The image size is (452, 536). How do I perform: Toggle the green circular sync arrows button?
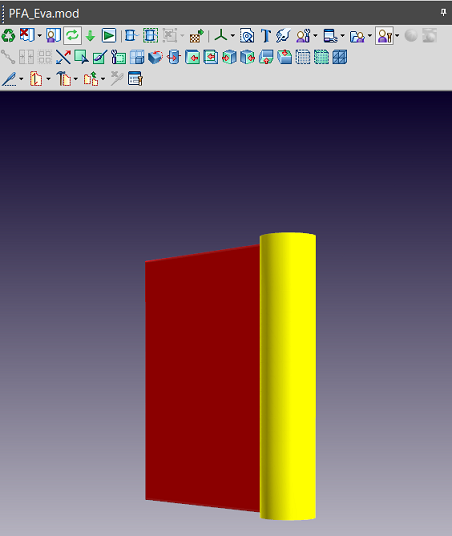[x=72, y=35]
